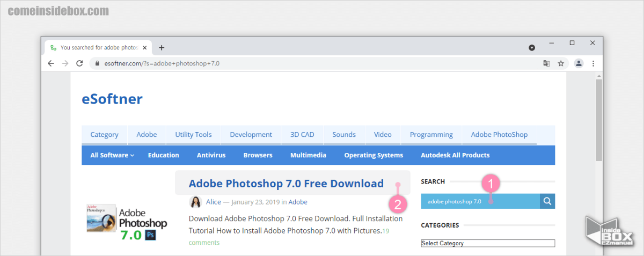Open the Select Category dropdown
The height and width of the screenshot is (256, 644).
pos(488,243)
